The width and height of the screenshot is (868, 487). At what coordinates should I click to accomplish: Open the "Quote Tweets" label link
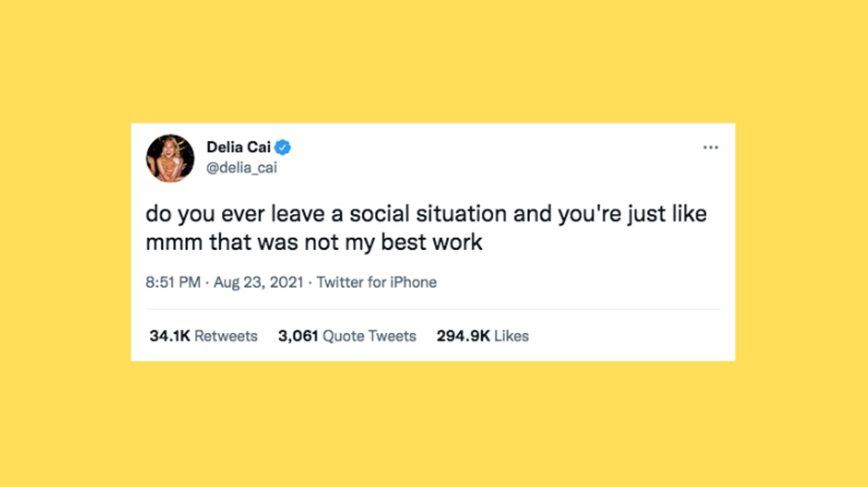(x=369, y=336)
